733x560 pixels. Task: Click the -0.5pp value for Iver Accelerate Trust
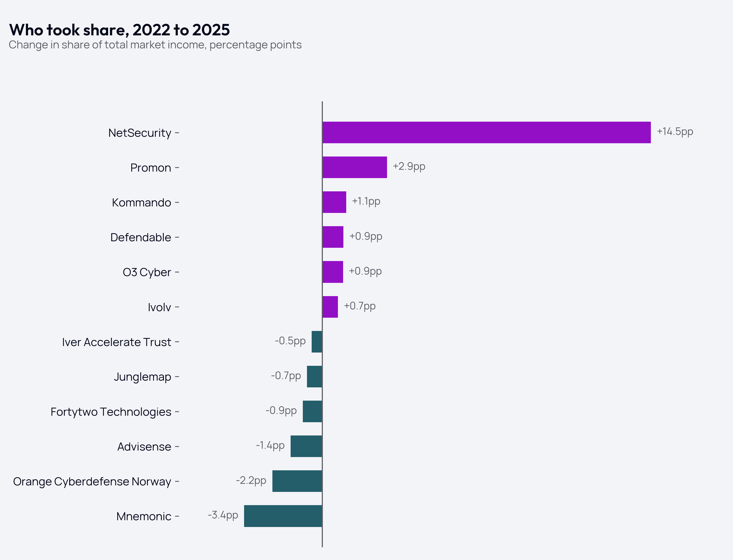[290, 341]
